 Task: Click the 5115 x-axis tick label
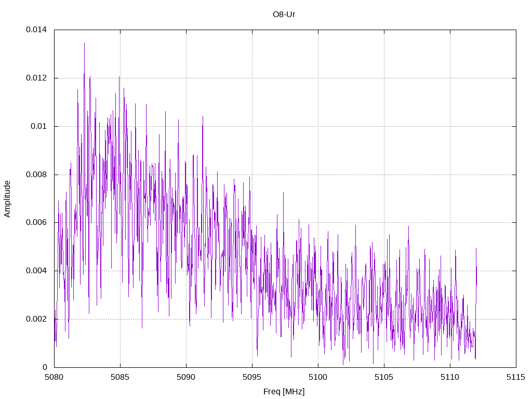pos(516,377)
